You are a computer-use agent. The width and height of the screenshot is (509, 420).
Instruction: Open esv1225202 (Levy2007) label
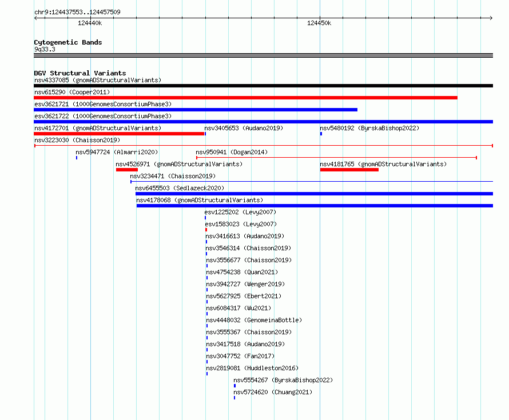[240, 212]
